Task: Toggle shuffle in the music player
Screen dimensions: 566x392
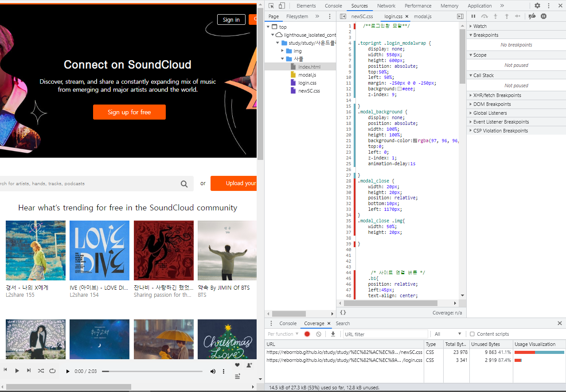Action: pyautogui.click(x=41, y=371)
